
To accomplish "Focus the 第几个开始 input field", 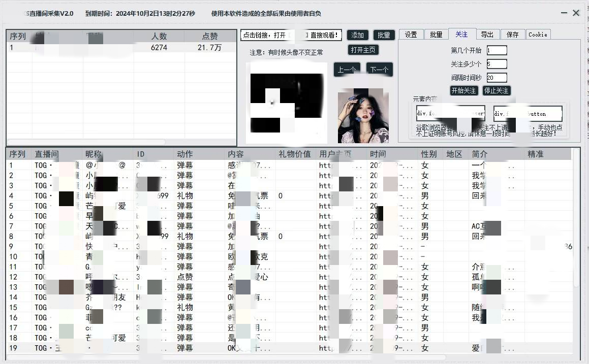I will point(496,50).
